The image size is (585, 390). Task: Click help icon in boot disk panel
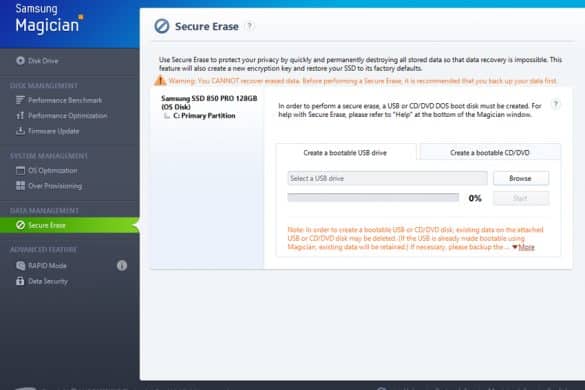pos(556,104)
